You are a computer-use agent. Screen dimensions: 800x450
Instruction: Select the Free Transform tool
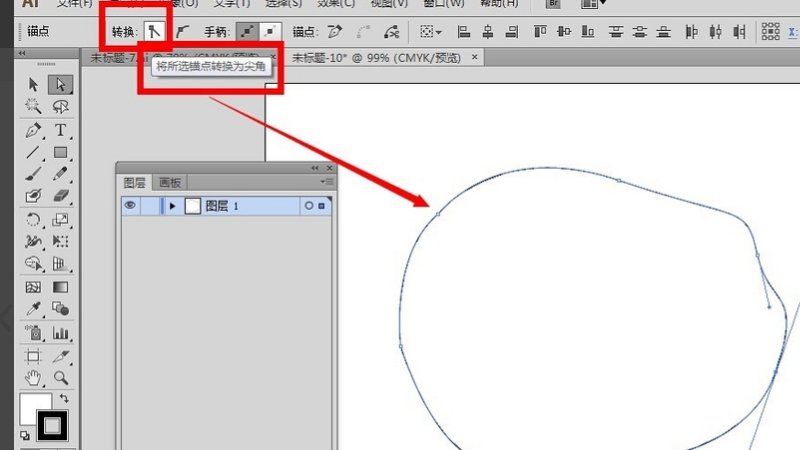pyautogui.click(x=60, y=241)
